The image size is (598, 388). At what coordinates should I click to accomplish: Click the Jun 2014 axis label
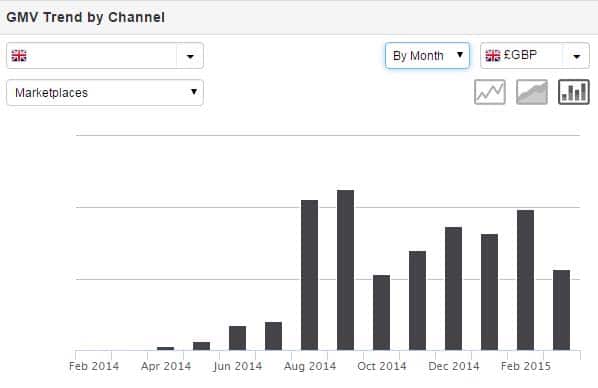coord(238,366)
